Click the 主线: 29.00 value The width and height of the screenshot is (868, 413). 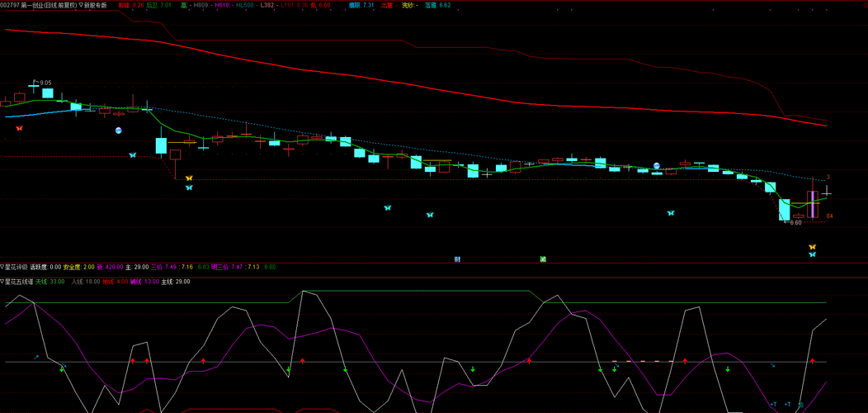click(176, 281)
